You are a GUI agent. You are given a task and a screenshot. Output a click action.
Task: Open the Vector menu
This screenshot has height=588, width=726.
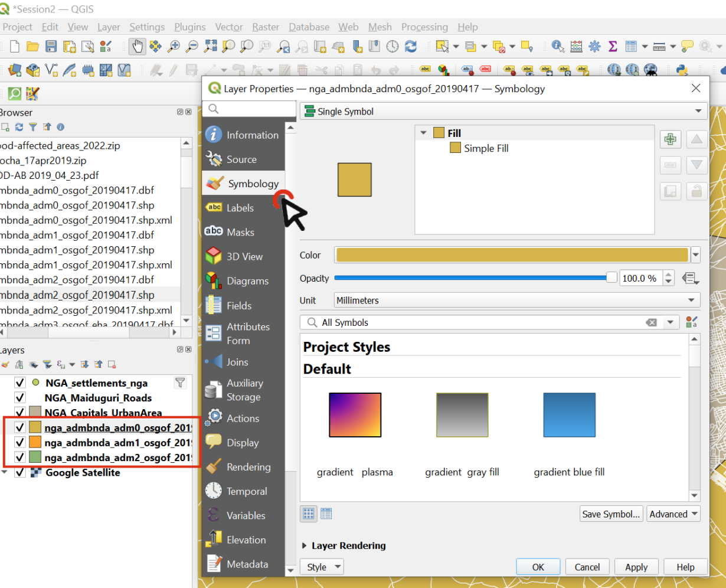[228, 27]
